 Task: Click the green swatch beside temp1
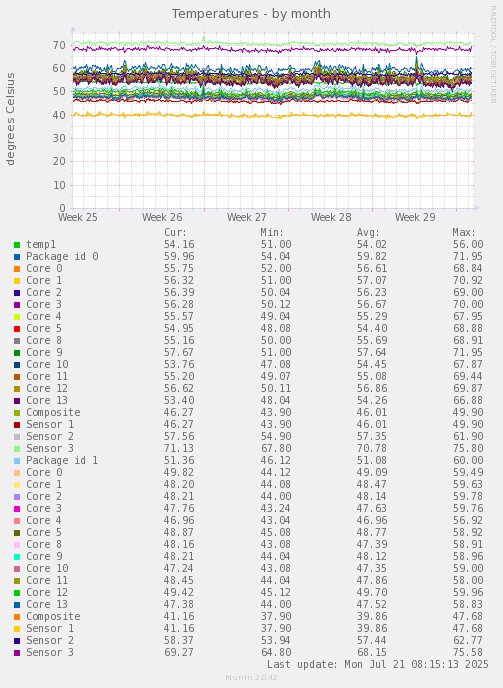coord(17,245)
